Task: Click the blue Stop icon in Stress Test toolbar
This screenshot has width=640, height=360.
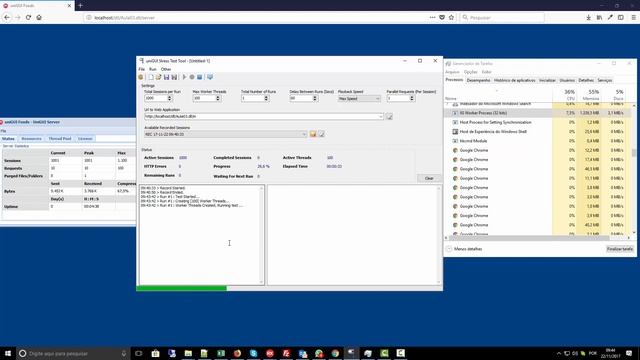Action: coord(200,77)
